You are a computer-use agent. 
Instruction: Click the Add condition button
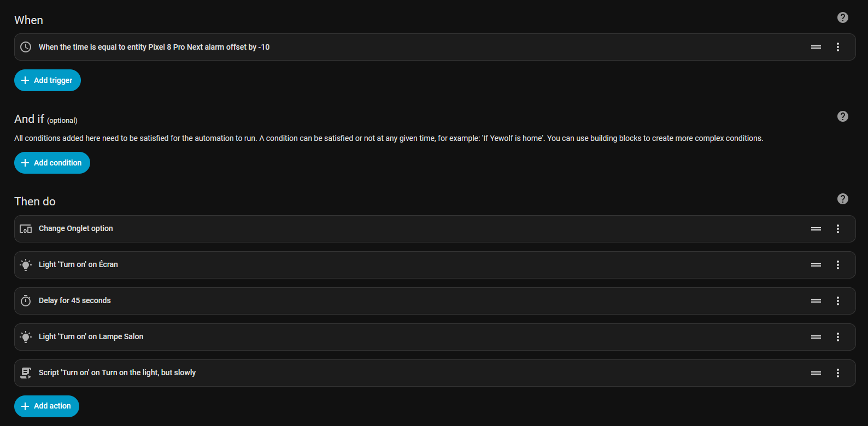(x=52, y=163)
